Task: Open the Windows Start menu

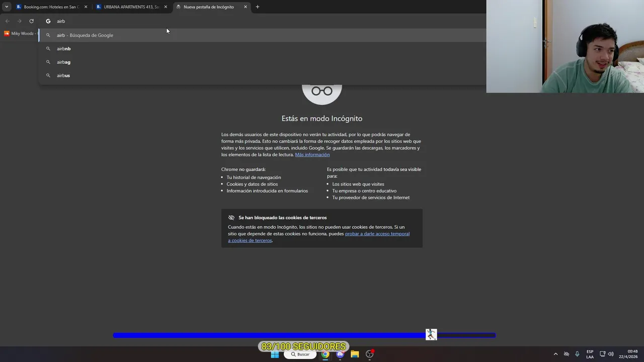Action: [275, 354]
